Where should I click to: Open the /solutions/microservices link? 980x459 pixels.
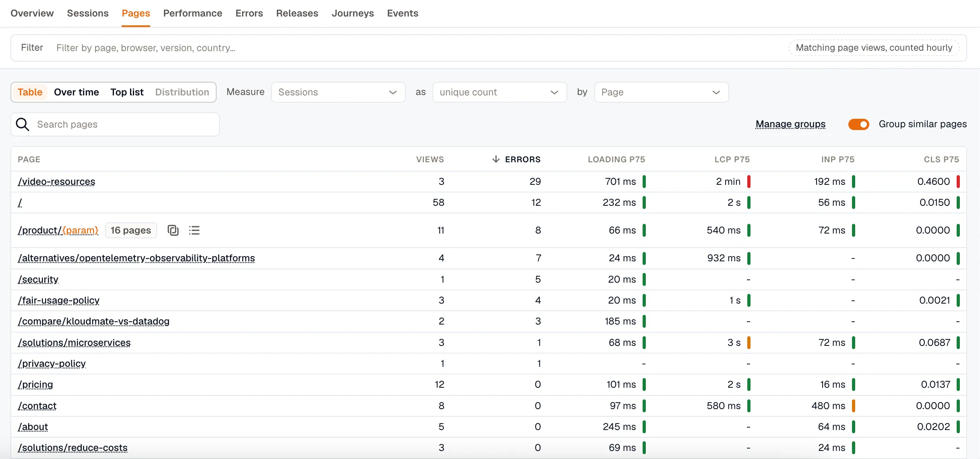(74, 343)
